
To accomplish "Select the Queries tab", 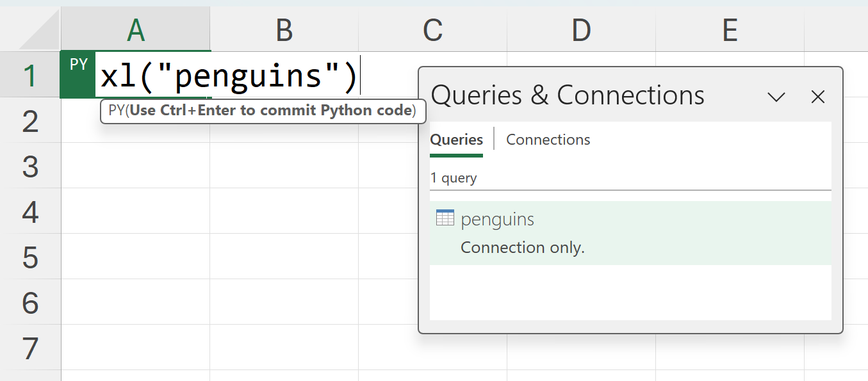I will (456, 140).
